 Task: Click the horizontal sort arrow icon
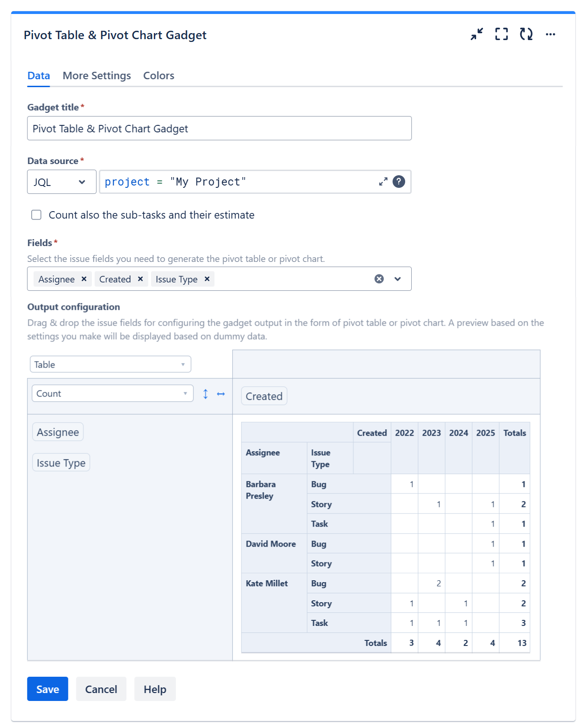[x=221, y=394]
